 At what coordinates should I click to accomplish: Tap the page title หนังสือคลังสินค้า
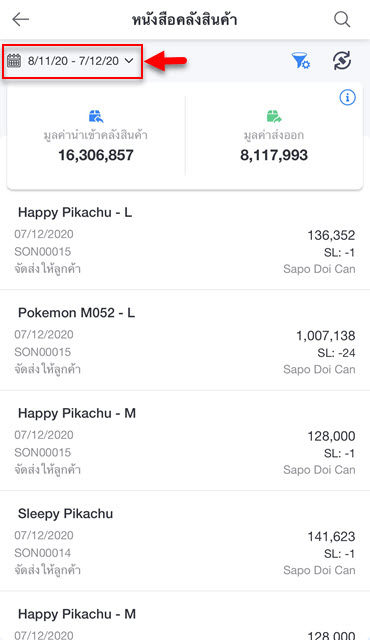click(x=184, y=20)
